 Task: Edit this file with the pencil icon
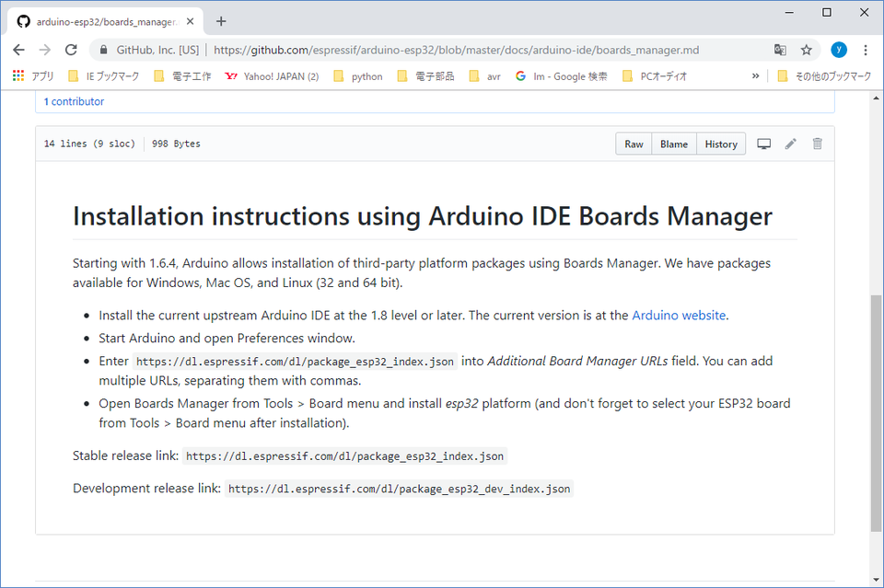point(790,144)
